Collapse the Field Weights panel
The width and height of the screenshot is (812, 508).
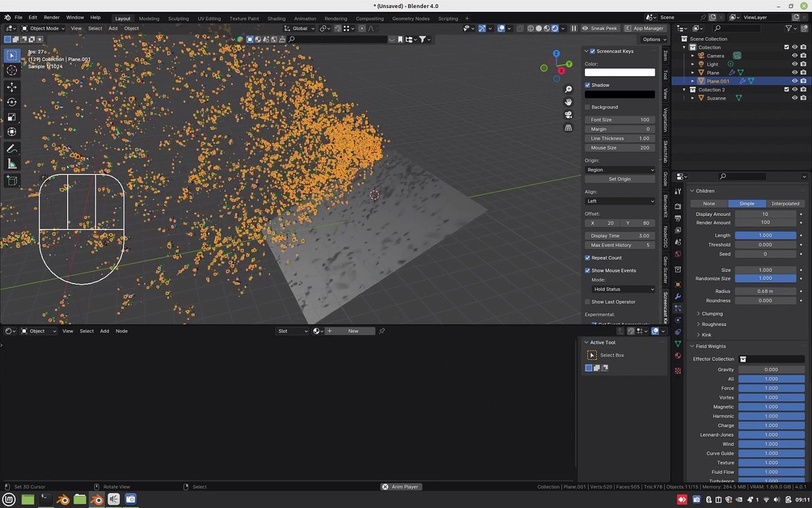click(710, 346)
